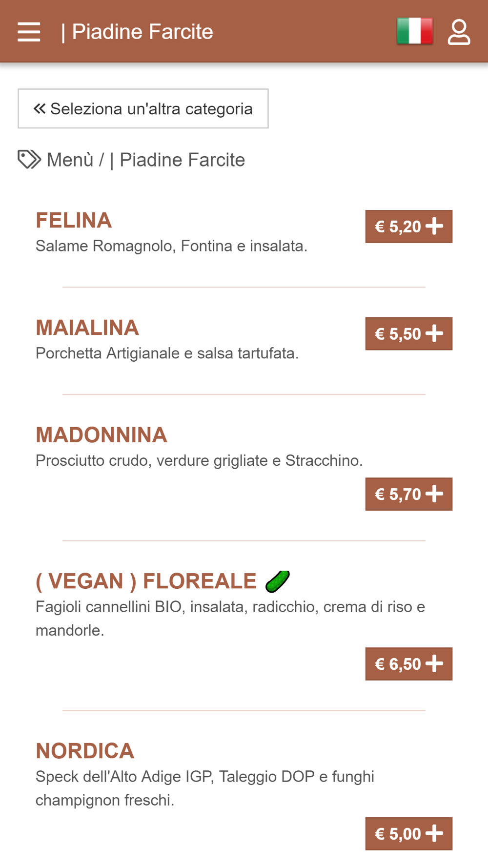Add Vegan Floreale for € 6,50

click(x=409, y=664)
